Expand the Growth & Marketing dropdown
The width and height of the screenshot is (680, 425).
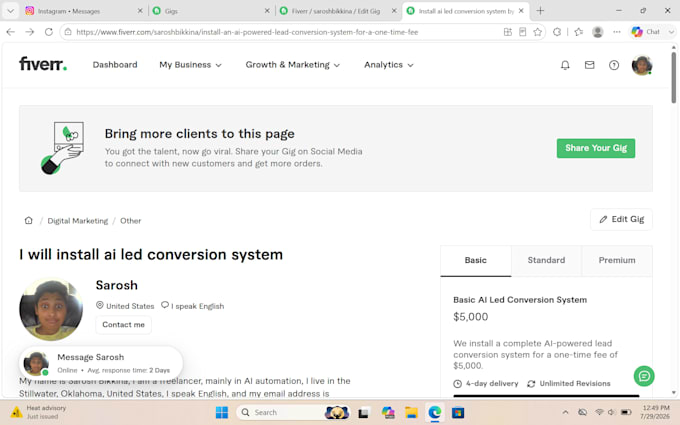tap(293, 65)
